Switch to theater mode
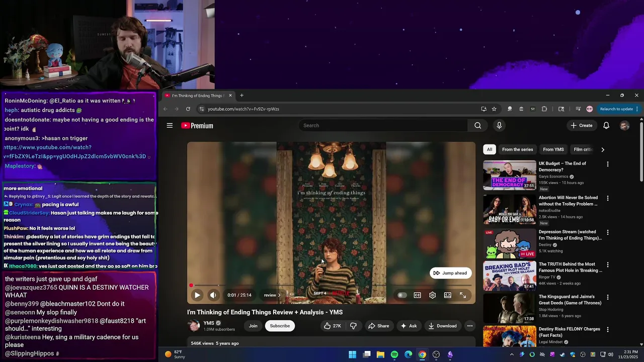The image size is (644, 362). pyautogui.click(x=447, y=295)
